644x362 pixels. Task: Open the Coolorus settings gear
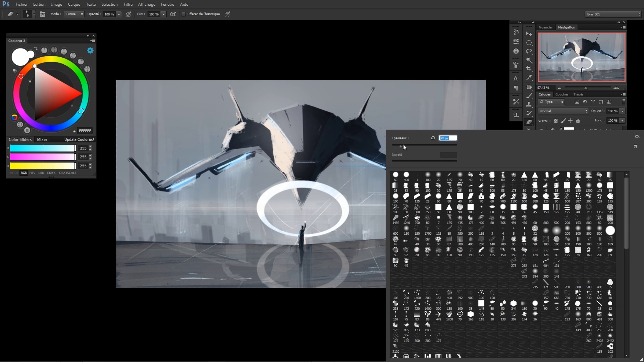click(x=90, y=50)
